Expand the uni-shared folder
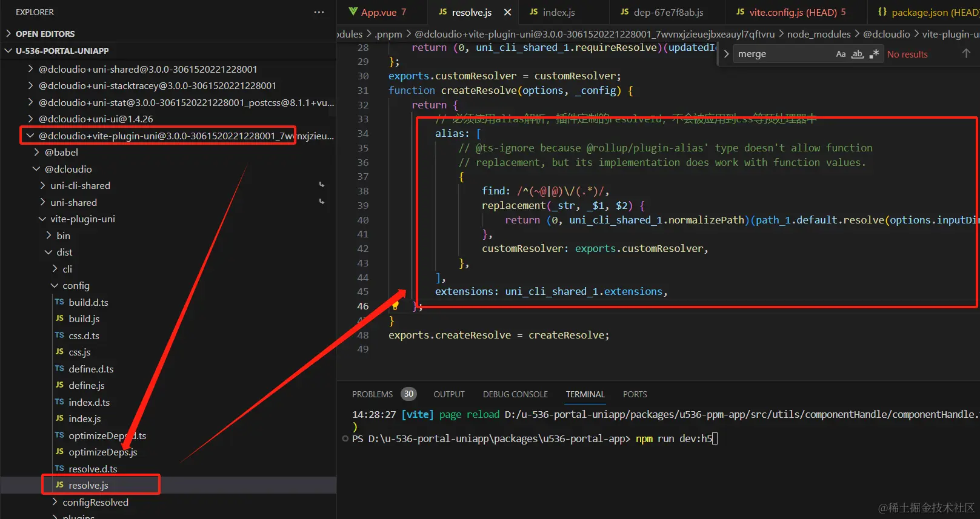Viewport: 980px width, 519px height. pyautogui.click(x=42, y=202)
